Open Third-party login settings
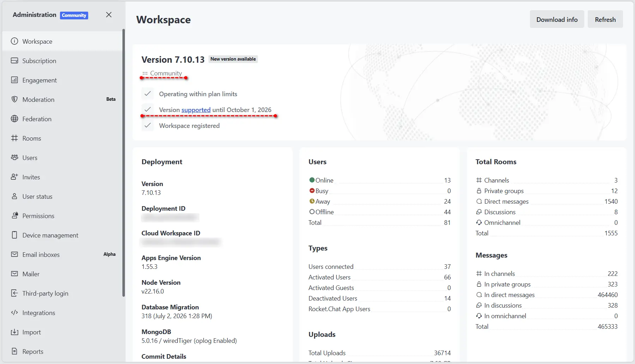635x364 pixels. (62, 293)
